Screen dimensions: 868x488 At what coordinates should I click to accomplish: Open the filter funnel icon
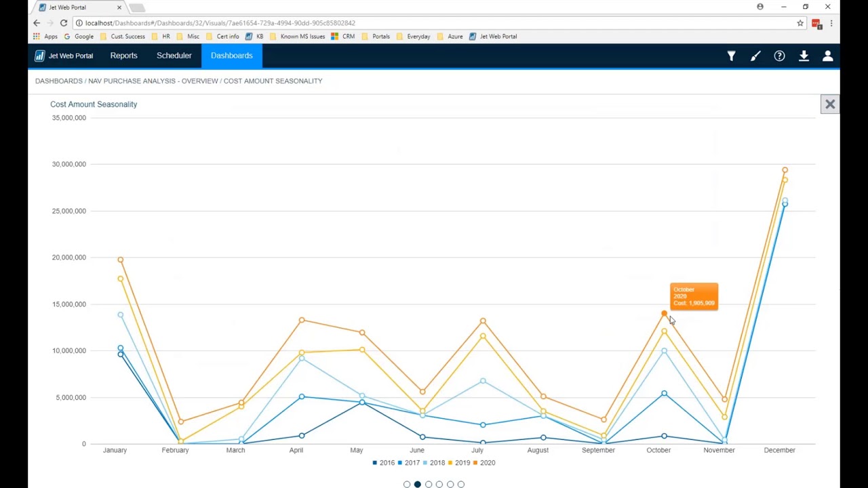[x=731, y=56]
